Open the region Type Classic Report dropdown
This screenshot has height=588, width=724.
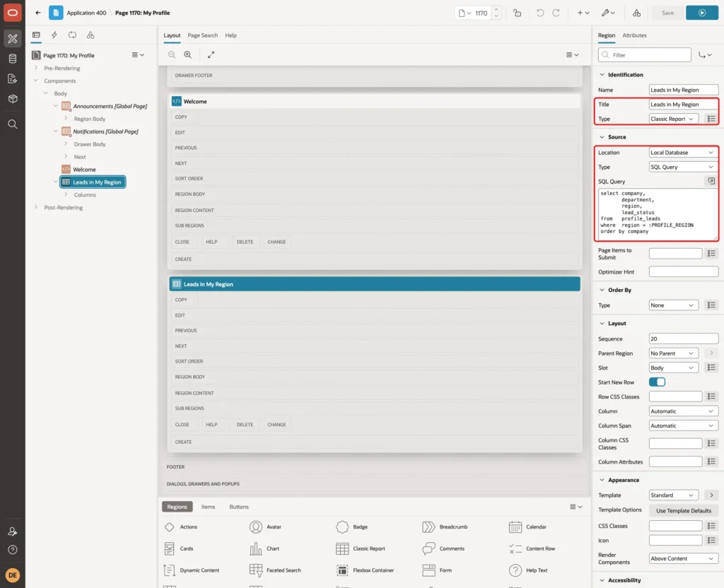pos(673,119)
